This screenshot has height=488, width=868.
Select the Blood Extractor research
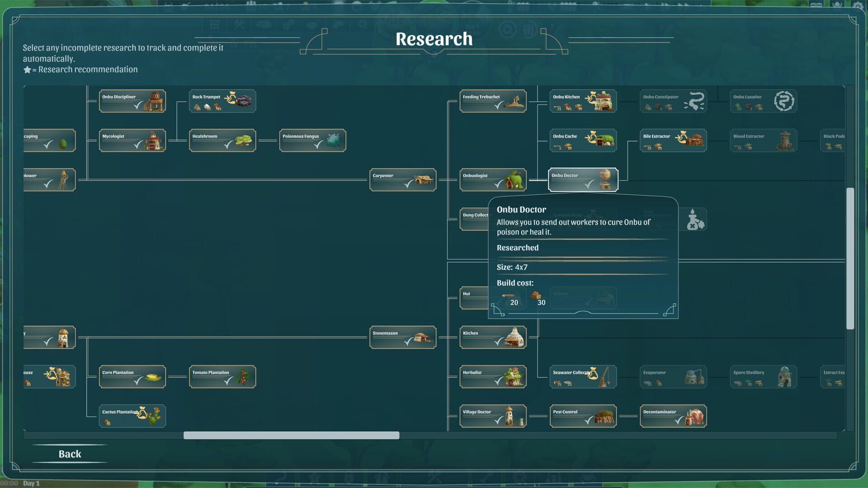[763, 140]
